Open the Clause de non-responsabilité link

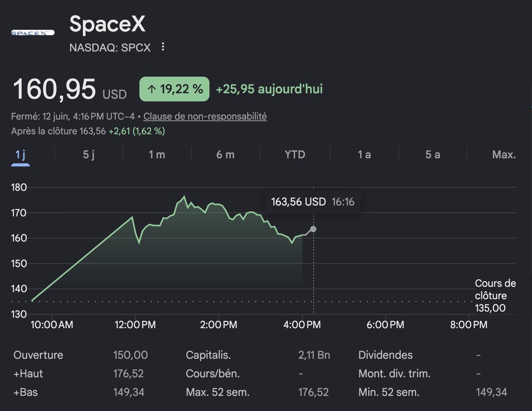[x=205, y=116]
